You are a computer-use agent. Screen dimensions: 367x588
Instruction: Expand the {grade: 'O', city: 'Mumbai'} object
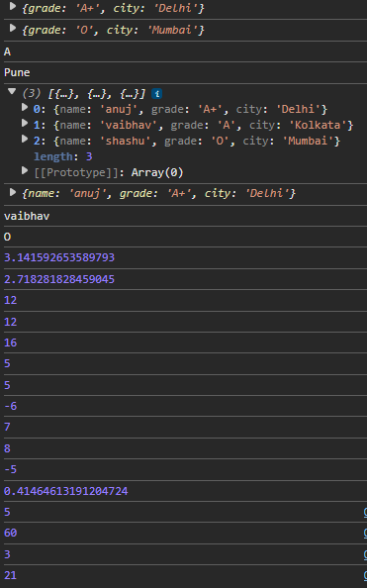[x=13, y=28]
